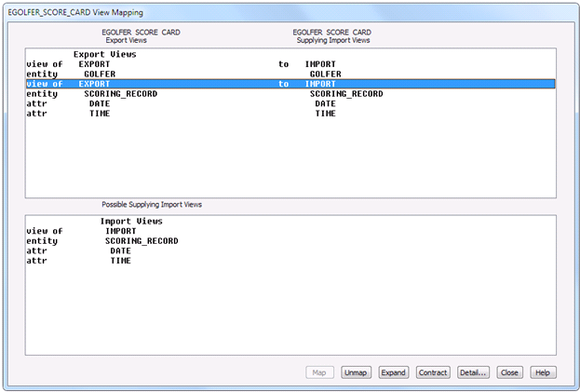
Task: Click the mapped DATE in supplying import column
Action: (326, 104)
